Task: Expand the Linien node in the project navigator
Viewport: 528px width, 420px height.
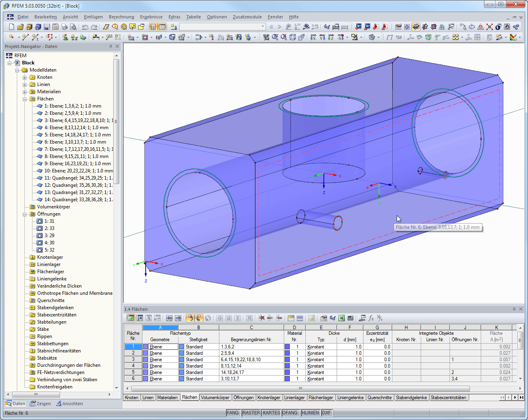Action: coord(25,84)
